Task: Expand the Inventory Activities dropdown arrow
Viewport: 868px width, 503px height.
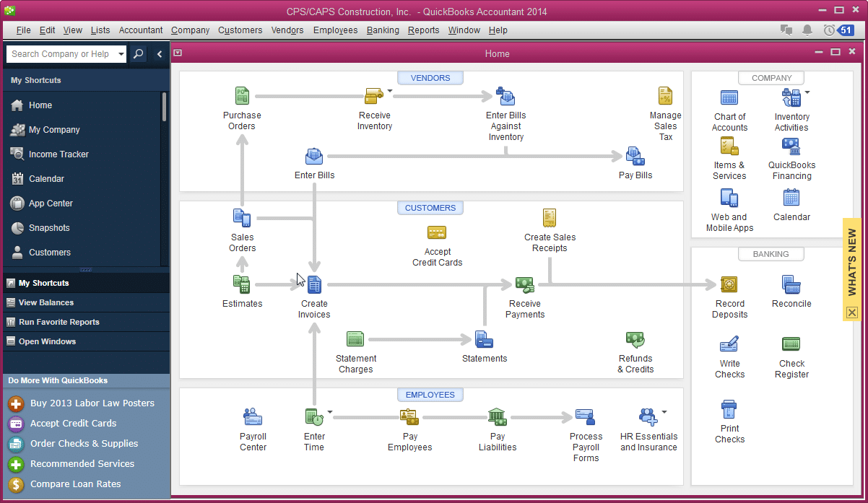Action: click(807, 92)
